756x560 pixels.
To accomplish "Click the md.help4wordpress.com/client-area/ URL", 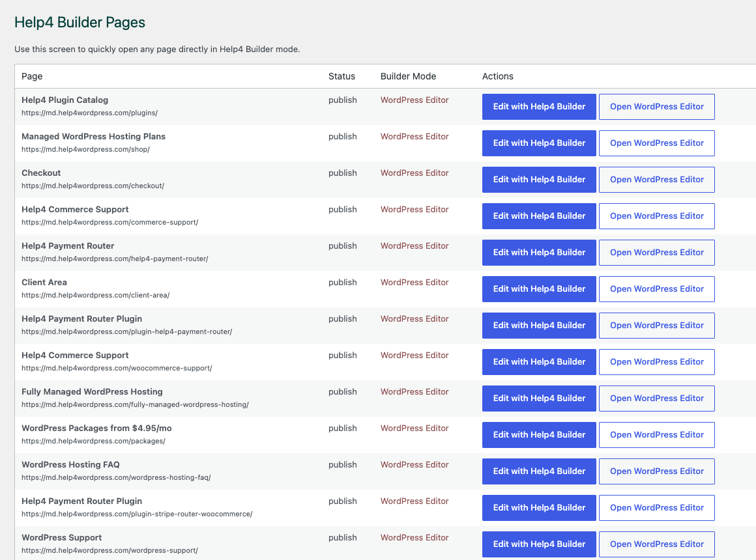I will (95, 295).
